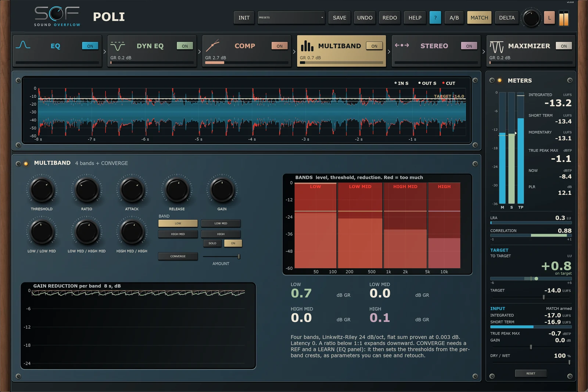Click the meters RESET button
This screenshot has height=392, width=588.
pyautogui.click(x=531, y=373)
